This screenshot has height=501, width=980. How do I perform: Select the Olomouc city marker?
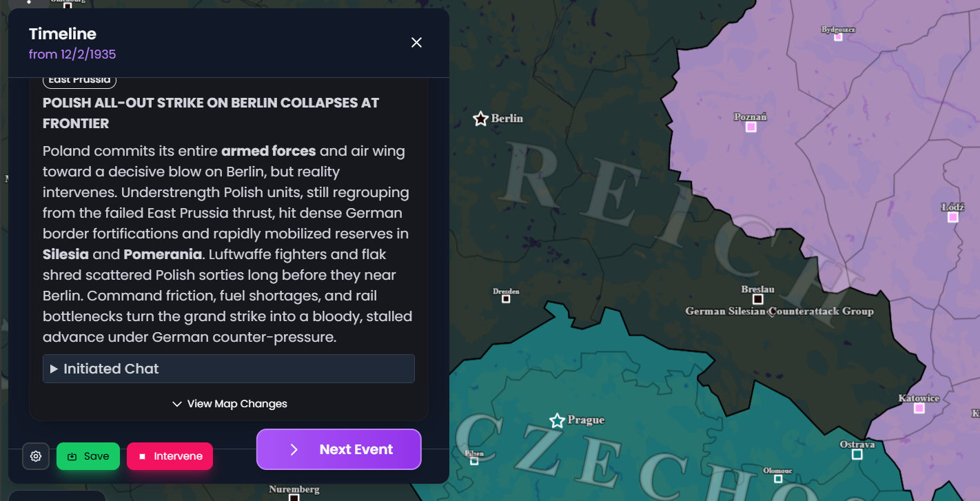tap(778, 478)
